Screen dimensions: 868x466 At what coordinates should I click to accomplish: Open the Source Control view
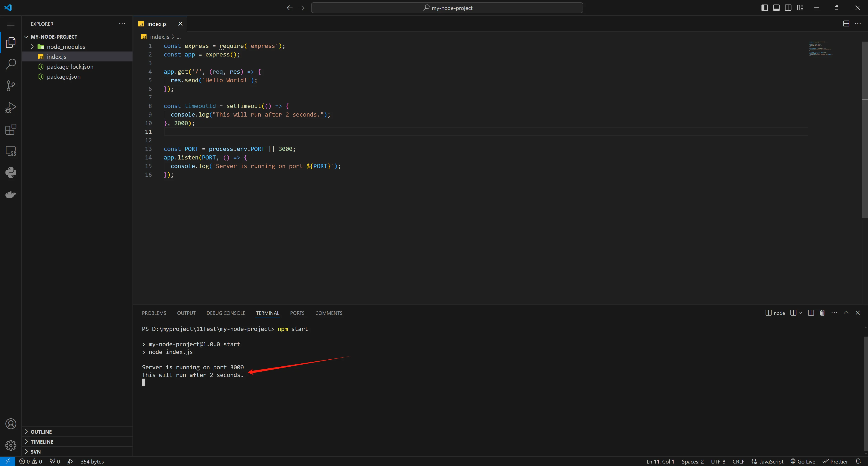[x=11, y=86]
